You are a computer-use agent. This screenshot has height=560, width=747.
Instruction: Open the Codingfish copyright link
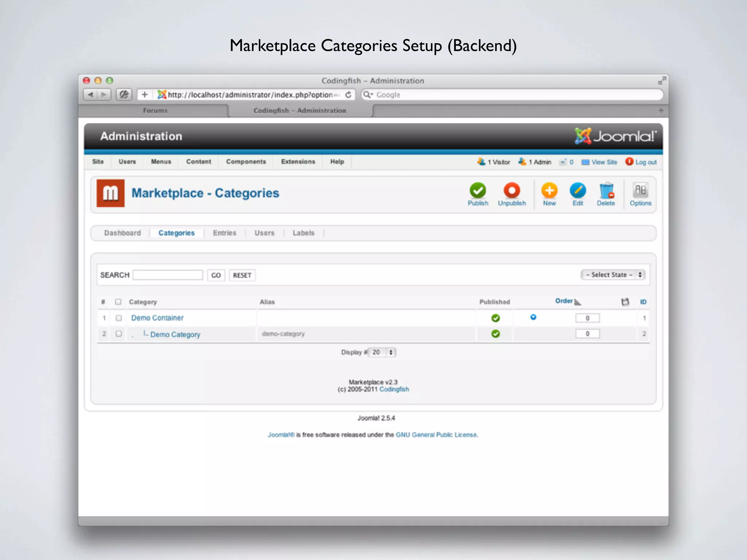coord(394,389)
